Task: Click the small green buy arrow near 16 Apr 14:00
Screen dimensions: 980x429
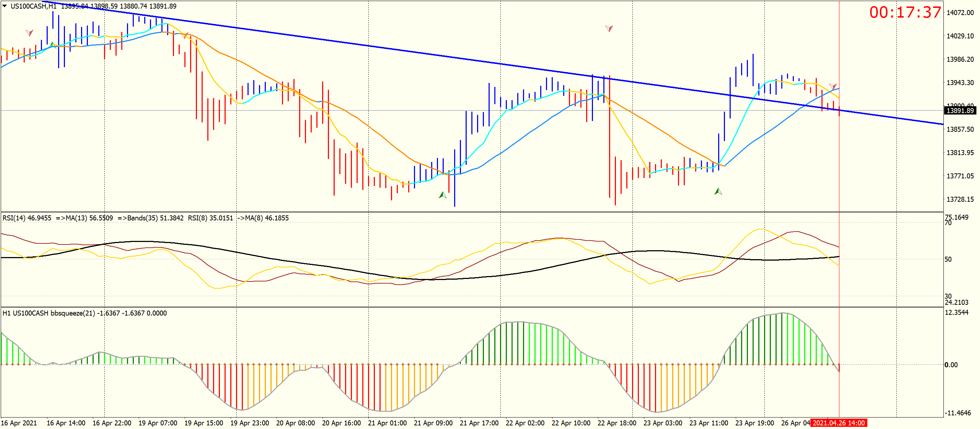Action: [53, 45]
